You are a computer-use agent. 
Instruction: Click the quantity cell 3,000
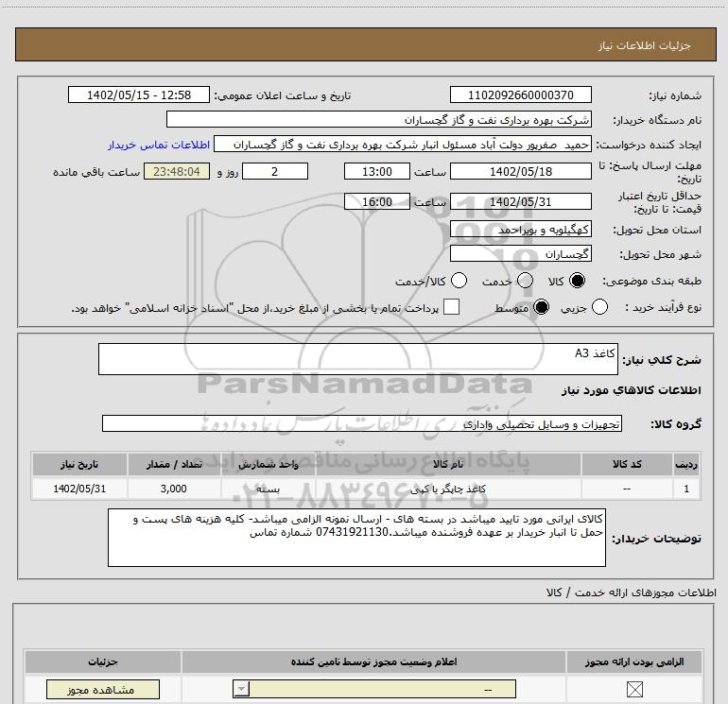tap(174, 489)
